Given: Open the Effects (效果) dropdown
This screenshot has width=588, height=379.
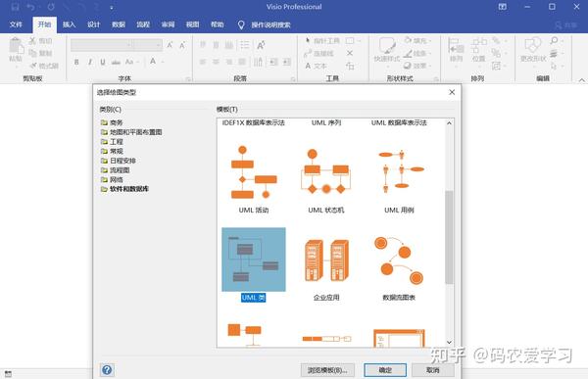Looking at the screenshot, I should (x=418, y=66).
